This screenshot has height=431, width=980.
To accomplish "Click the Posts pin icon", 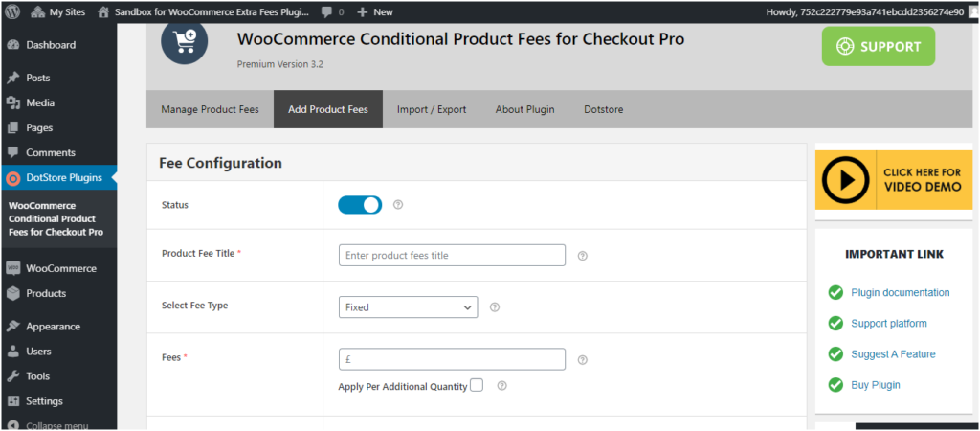I will coord(13,79).
